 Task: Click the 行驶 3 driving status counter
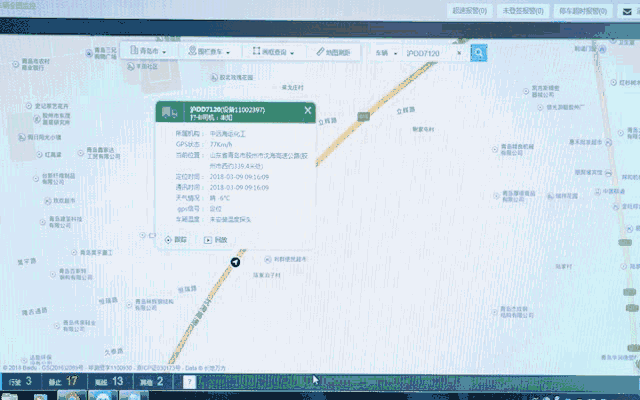click(x=20, y=382)
